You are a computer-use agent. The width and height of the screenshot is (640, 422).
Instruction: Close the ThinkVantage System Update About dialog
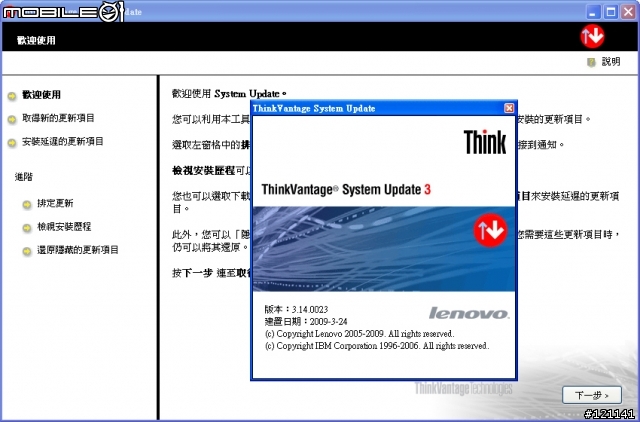pos(509,108)
